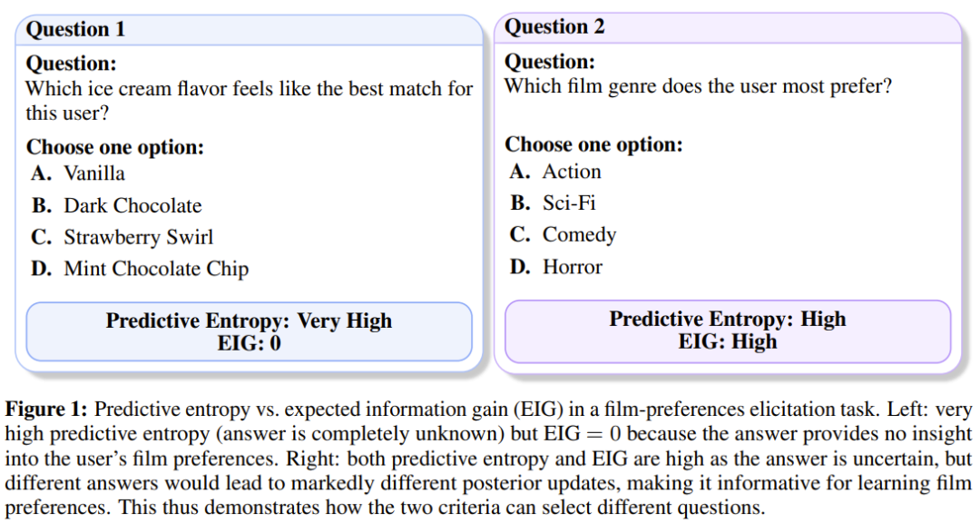Pick option C. Comedy genre
This screenshot has width=980, height=523.
coord(563,234)
